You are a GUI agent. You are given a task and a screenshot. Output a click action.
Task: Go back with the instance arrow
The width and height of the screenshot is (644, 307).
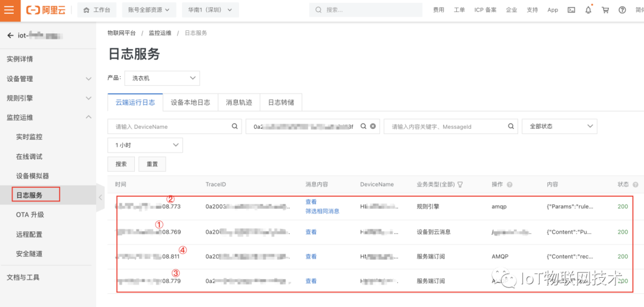(10, 36)
